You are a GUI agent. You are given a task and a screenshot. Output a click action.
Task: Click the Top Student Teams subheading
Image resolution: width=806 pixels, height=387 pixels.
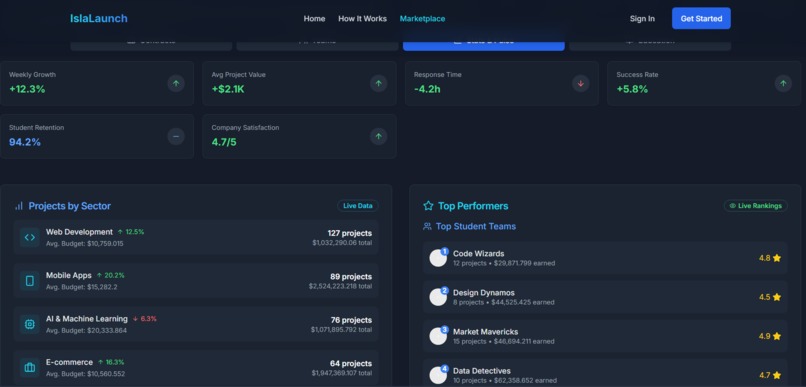(x=476, y=226)
